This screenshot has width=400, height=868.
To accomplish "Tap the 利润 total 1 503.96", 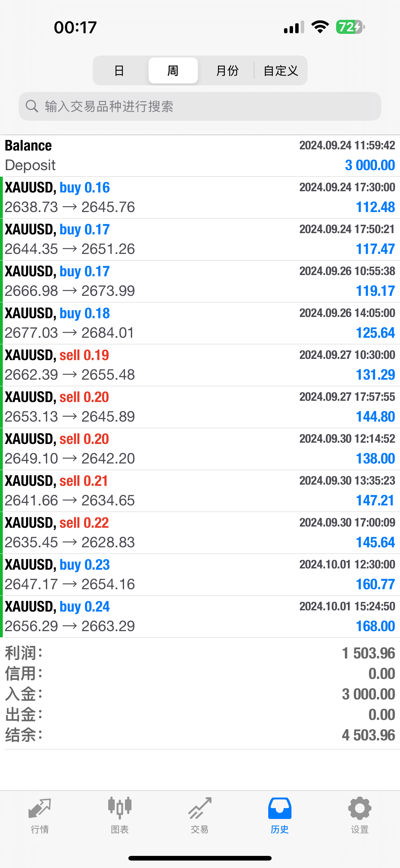I will [368, 653].
